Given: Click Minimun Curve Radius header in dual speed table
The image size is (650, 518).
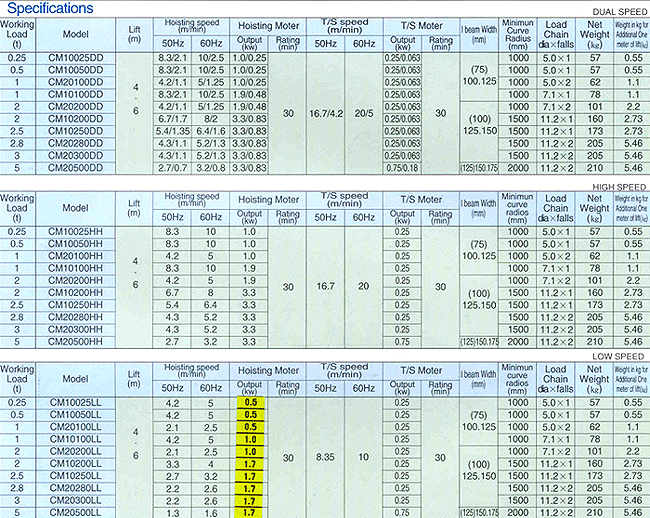Looking at the screenshot, I should [x=518, y=35].
